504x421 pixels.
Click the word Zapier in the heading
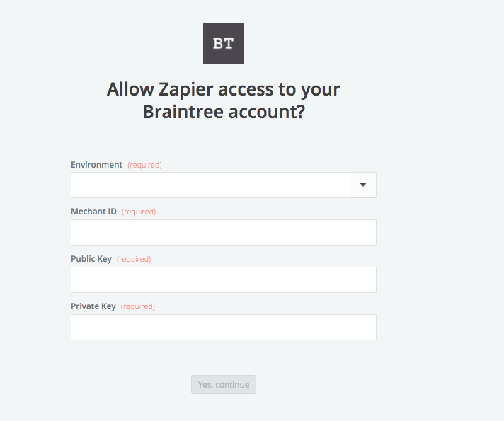(185, 90)
